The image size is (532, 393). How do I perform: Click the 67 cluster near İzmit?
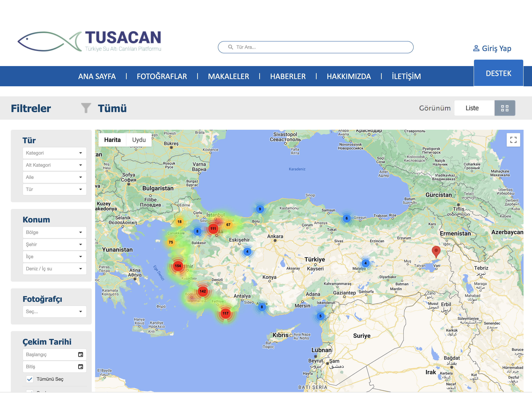click(228, 225)
